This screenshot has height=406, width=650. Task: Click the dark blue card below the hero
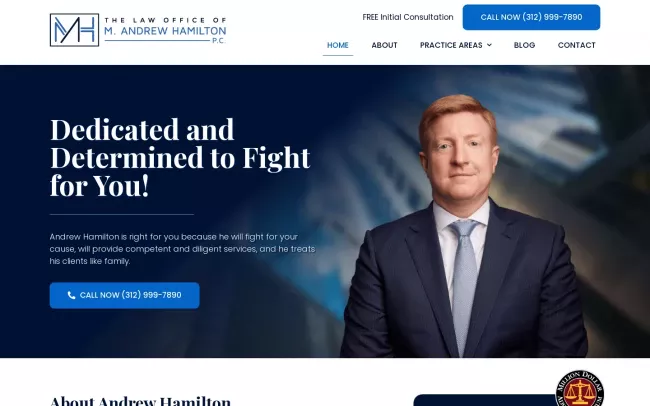(x=485, y=400)
